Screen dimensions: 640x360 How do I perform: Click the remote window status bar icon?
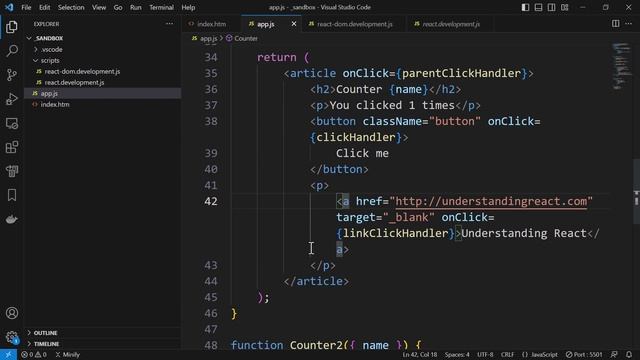click(x=8, y=355)
